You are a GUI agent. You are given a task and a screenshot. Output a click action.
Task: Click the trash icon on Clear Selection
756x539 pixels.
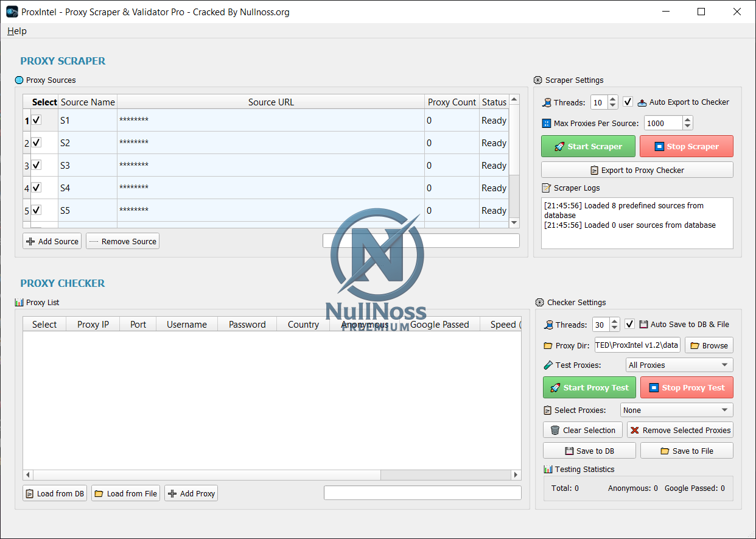point(555,431)
